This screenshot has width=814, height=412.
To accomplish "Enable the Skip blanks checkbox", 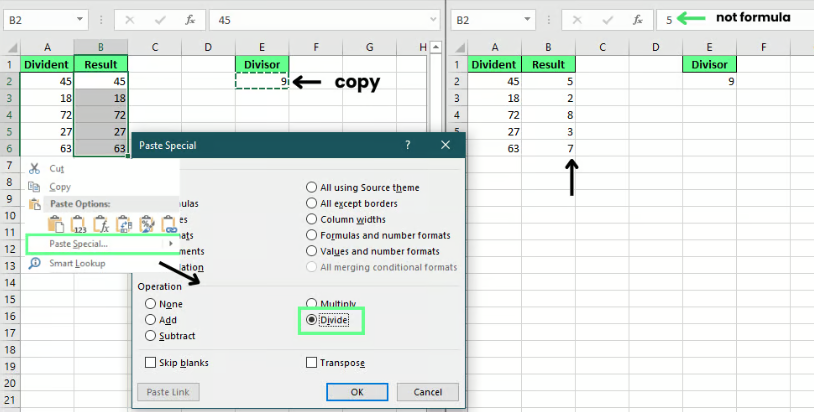I will tap(151, 363).
